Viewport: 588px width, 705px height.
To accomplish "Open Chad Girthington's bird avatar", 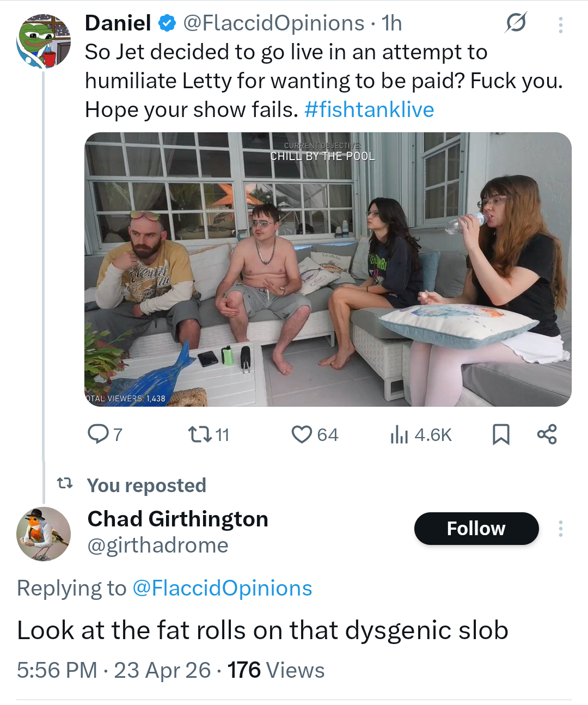I will click(x=44, y=534).
